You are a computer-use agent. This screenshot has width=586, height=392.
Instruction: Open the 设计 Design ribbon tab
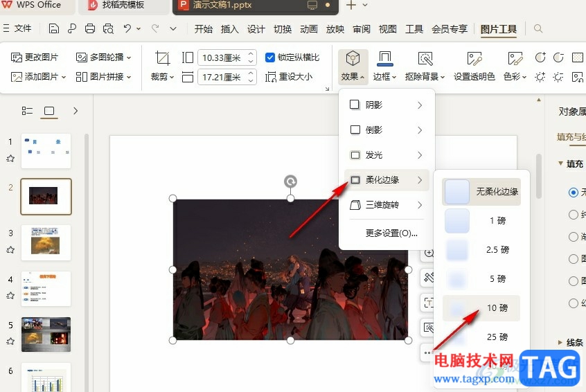[256, 29]
